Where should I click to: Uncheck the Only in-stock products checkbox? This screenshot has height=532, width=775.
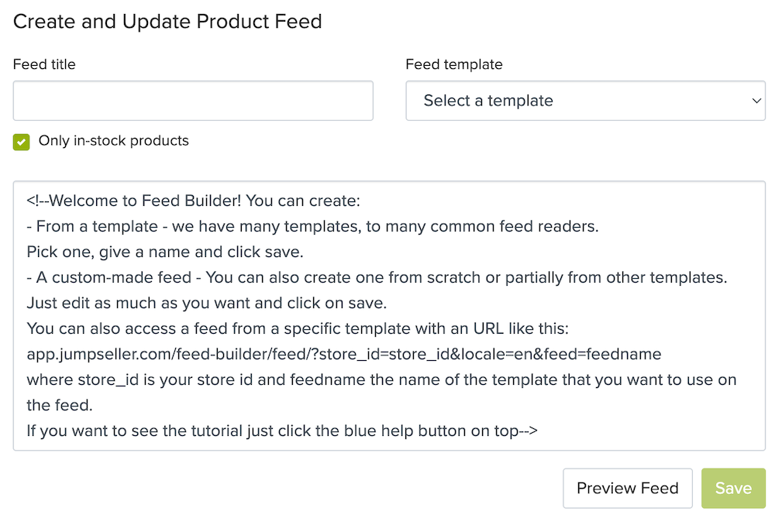[21, 142]
